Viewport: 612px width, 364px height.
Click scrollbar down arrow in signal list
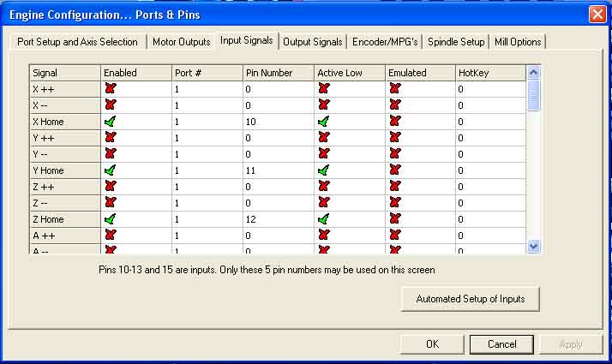pos(533,246)
